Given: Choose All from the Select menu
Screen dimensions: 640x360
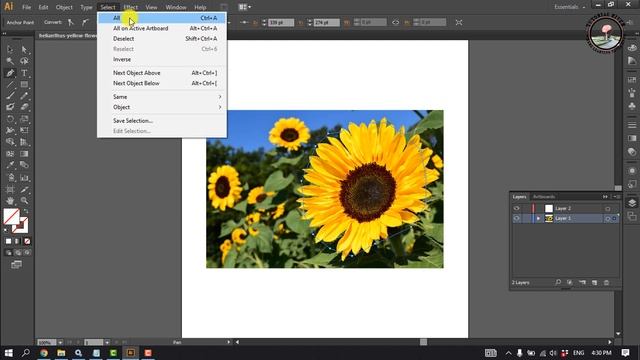Looking at the screenshot, I should 162,18.
